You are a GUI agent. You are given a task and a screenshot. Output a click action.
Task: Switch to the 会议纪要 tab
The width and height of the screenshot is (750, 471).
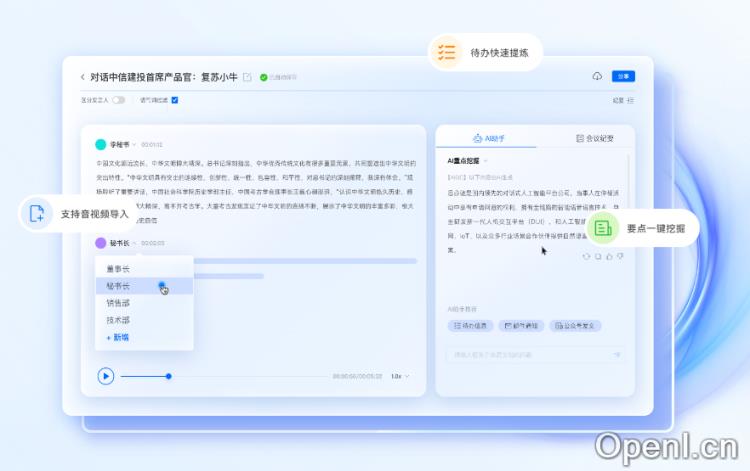pos(595,138)
